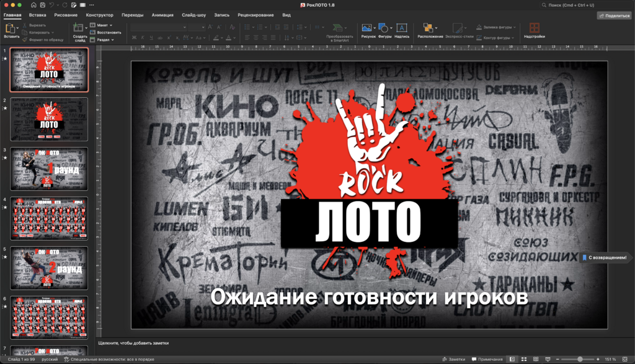Select slide 3 thumbnail with 1 раунд
The width and height of the screenshot is (635, 364).
(49, 169)
